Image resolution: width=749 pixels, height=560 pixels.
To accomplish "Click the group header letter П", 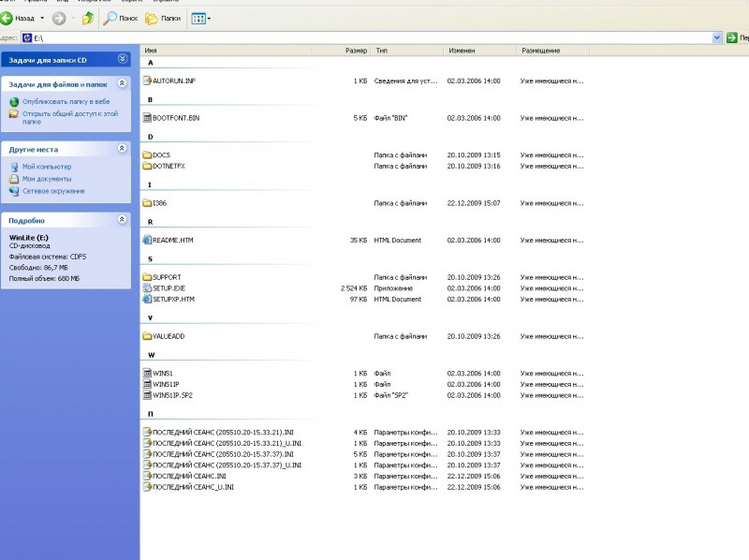I will click(151, 414).
